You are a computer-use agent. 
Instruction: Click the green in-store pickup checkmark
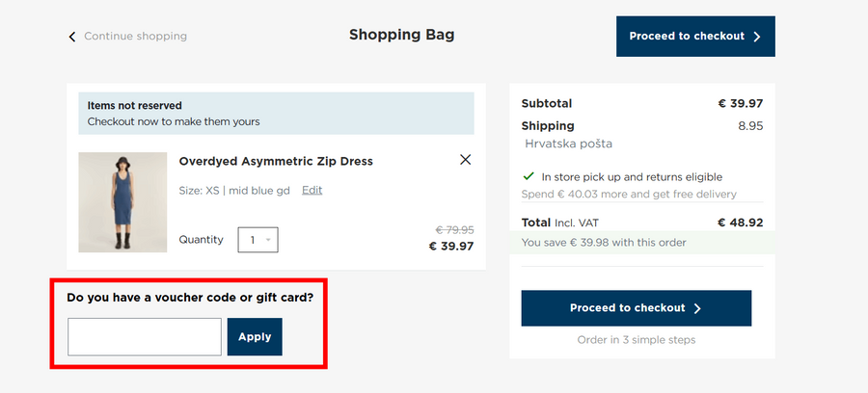coord(529,177)
